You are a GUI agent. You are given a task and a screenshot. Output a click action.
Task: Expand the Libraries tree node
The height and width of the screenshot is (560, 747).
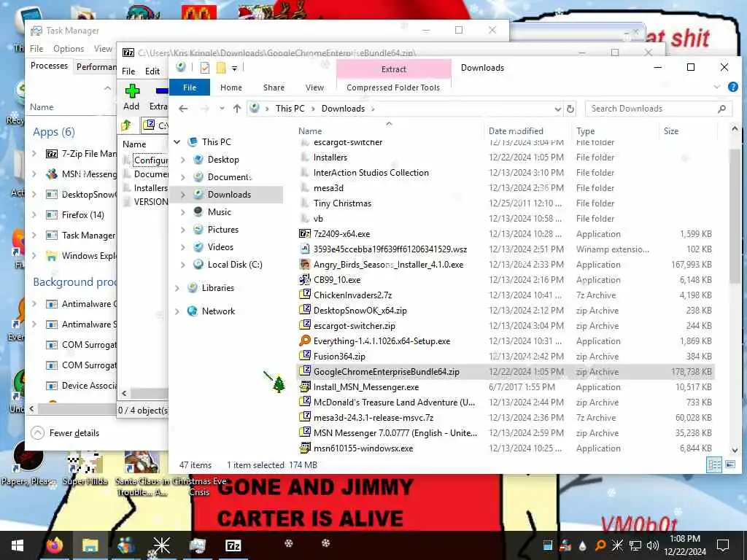[x=177, y=288]
